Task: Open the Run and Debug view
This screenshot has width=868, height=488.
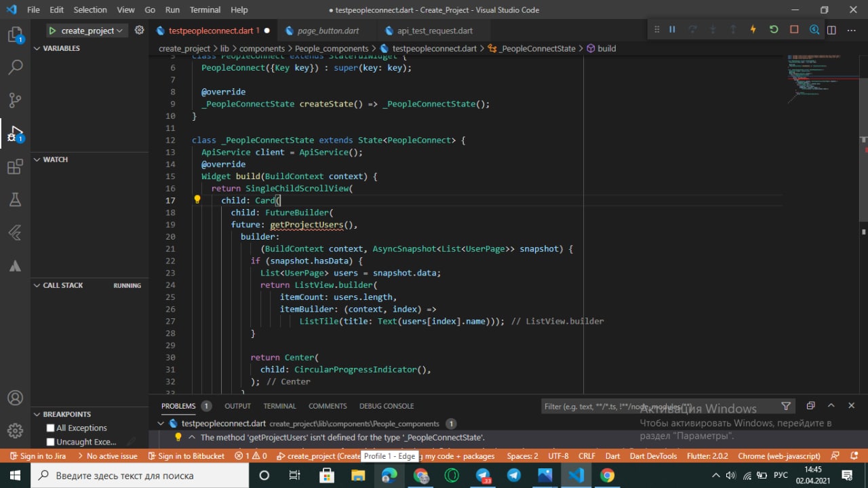Action: click(15, 134)
